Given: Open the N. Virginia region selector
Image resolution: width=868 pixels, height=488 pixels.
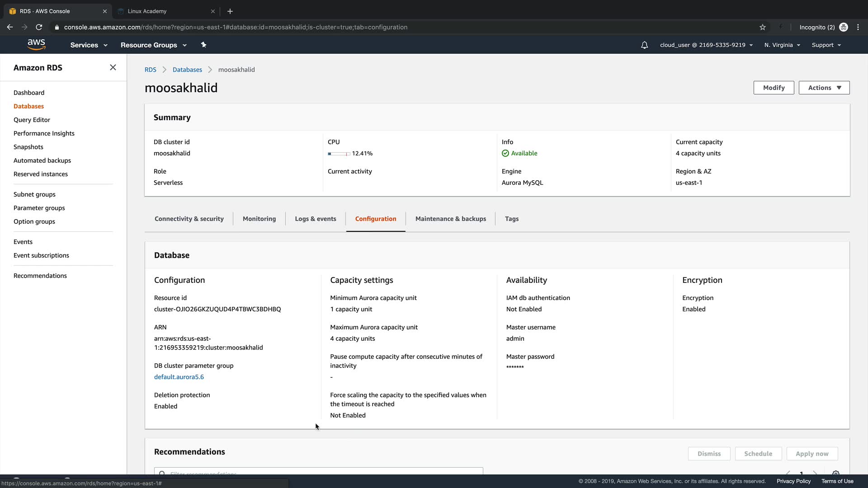Looking at the screenshot, I should [x=782, y=45].
